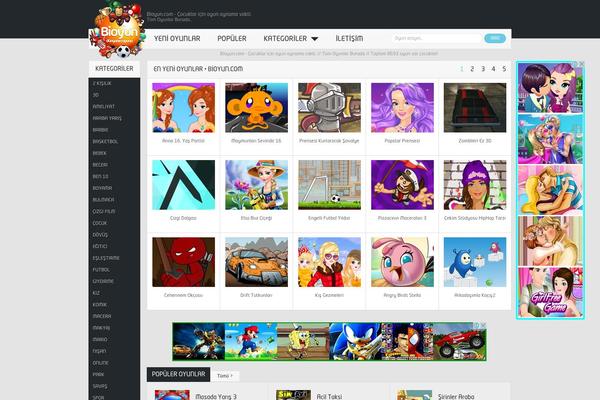This screenshot has height=400, width=600.
Task: Select the Araba Yarış category
Action: click(x=107, y=118)
